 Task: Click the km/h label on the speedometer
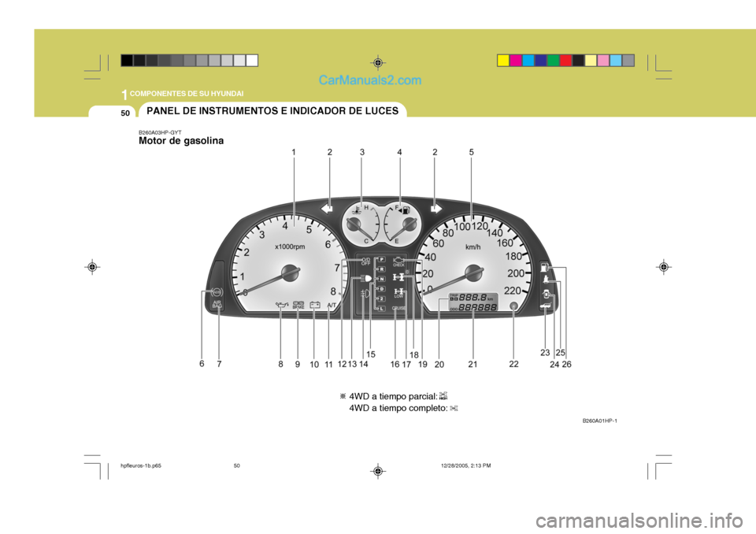pyautogui.click(x=473, y=247)
